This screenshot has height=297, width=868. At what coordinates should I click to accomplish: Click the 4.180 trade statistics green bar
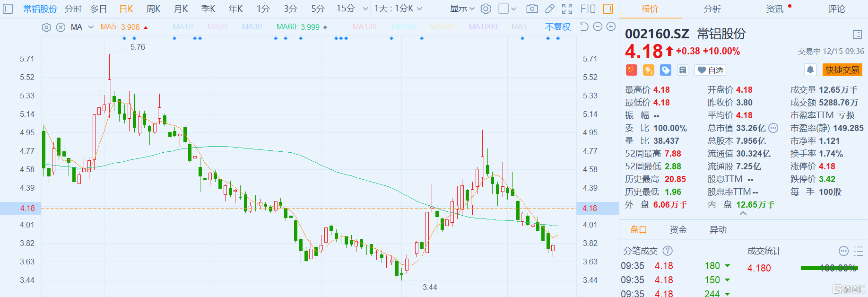[x=829, y=268]
